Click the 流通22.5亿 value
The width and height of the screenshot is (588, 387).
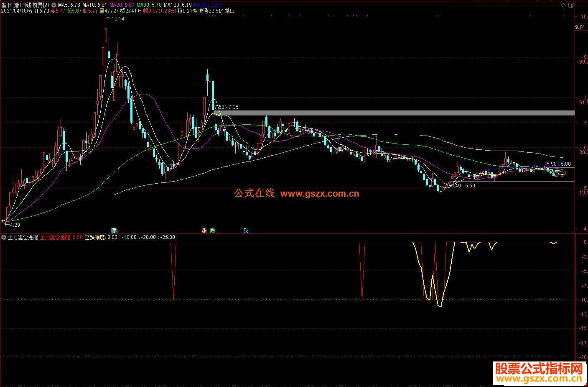pos(211,11)
